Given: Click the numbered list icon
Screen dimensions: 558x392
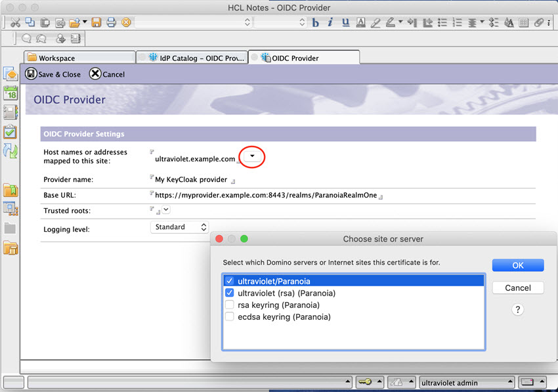Looking at the screenshot, I should pyautogui.click(x=458, y=22).
